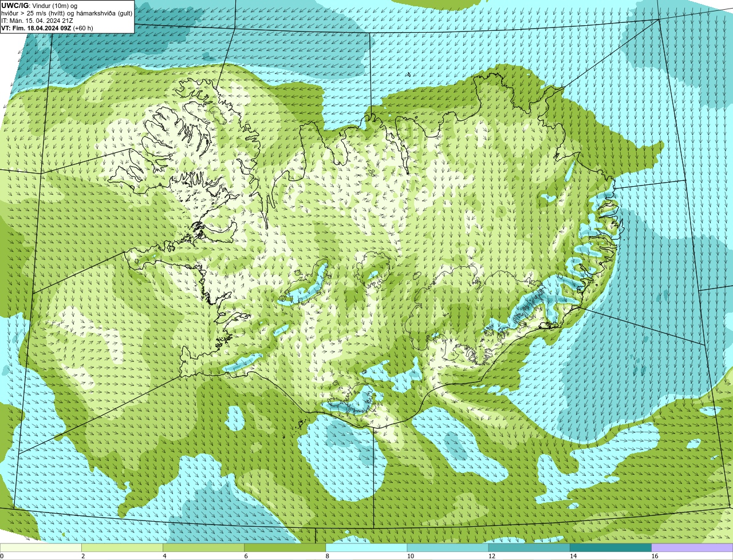Image resolution: width=733 pixels, height=560 pixels.
Task: Click the legend label "10"
Action: pyautogui.click(x=410, y=556)
